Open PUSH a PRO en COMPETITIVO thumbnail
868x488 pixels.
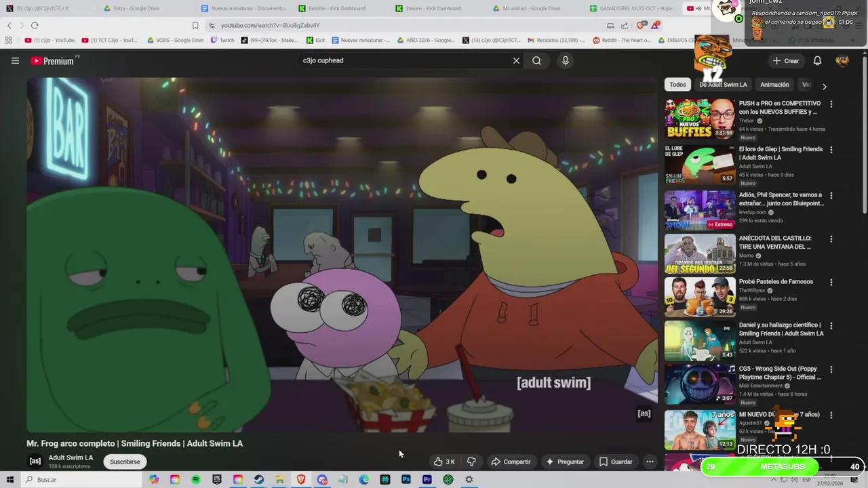(700, 119)
